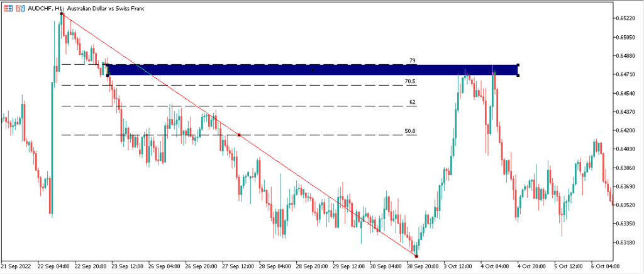Click the AUDCHF, H1 chart title
This screenshot has height=274, width=644.
pos(86,8)
